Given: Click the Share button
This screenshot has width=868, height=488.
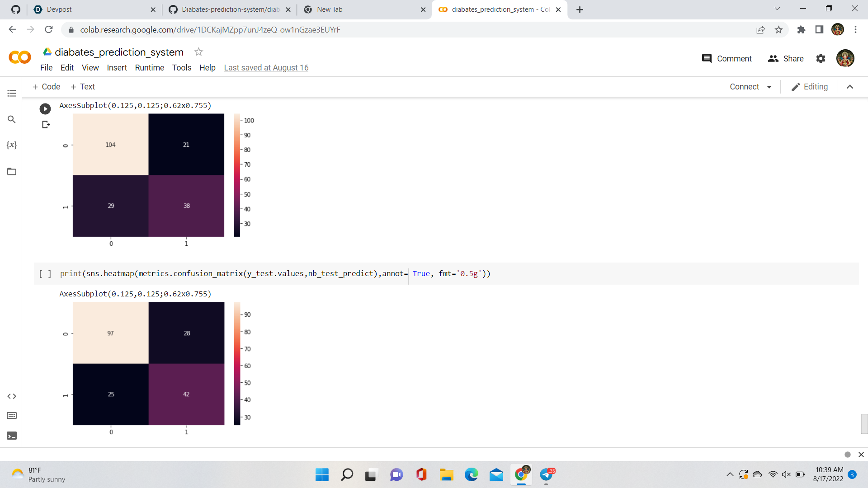Looking at the screenshot, I should pos(786,59).
